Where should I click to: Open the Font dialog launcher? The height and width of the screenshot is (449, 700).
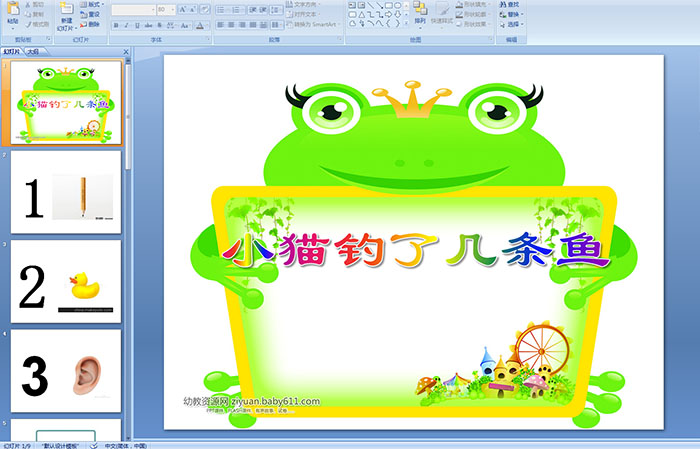click(x=208, y=39)
